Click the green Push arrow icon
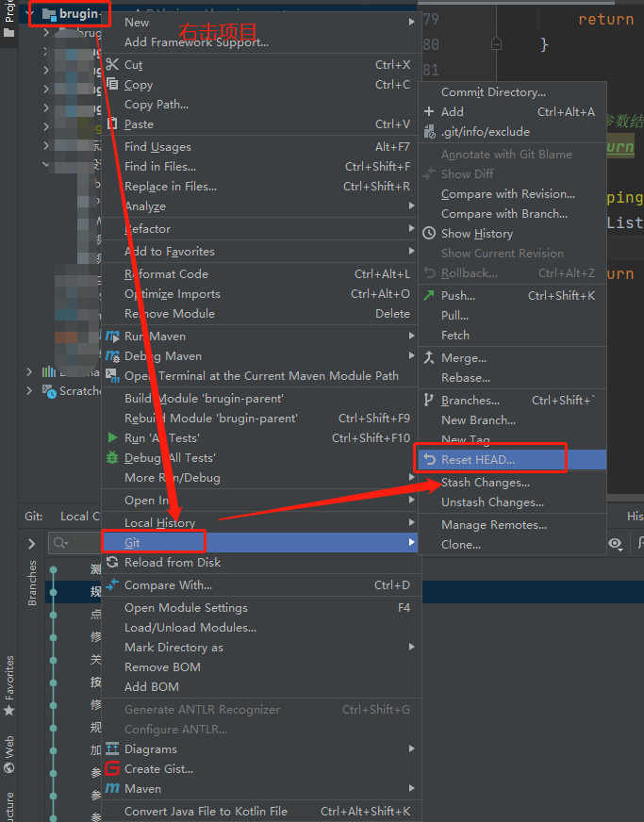This screenshot has height=822, width=644. pos(429,295)
